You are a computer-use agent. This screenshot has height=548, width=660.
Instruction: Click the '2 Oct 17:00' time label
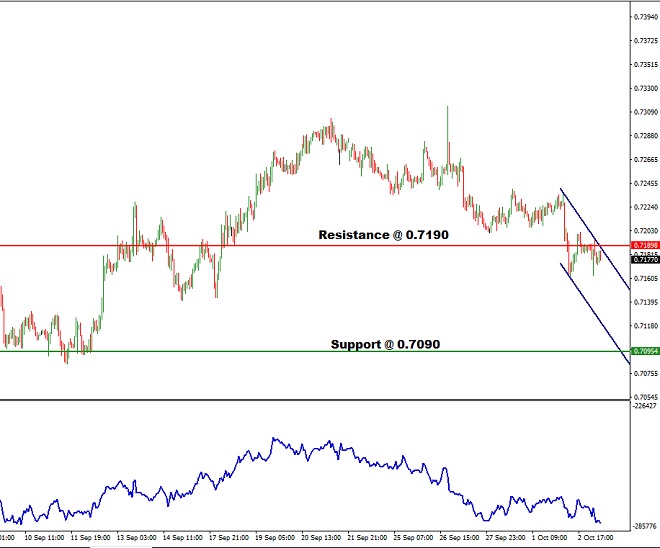595,537
